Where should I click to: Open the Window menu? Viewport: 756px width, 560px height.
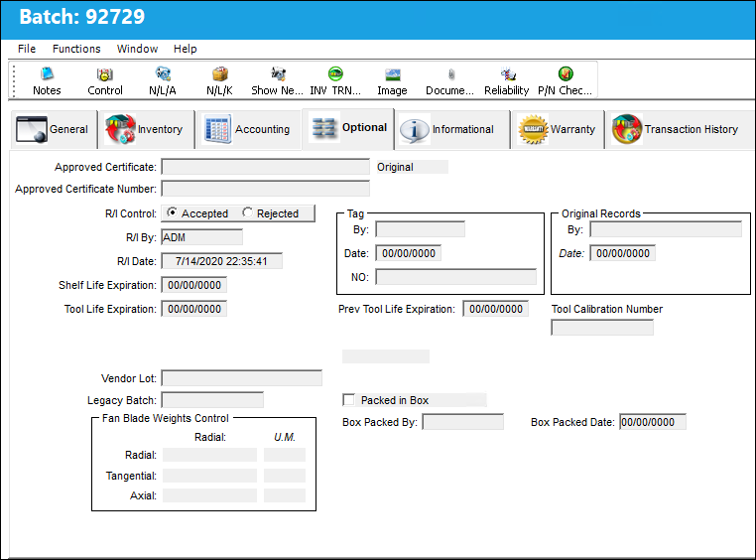(x=138, y=49)
